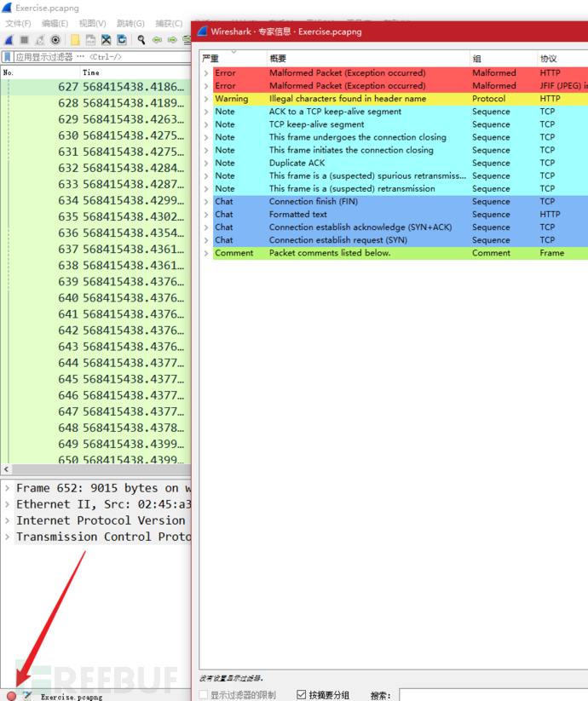588x701 pixels.
Task: Expand the Duplicate ACK note row
Action: click(x=206, y=164)
